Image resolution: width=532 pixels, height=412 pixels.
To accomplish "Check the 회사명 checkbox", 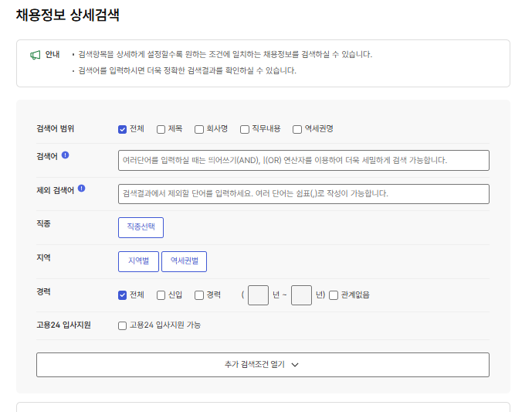I will pos(198,129).
